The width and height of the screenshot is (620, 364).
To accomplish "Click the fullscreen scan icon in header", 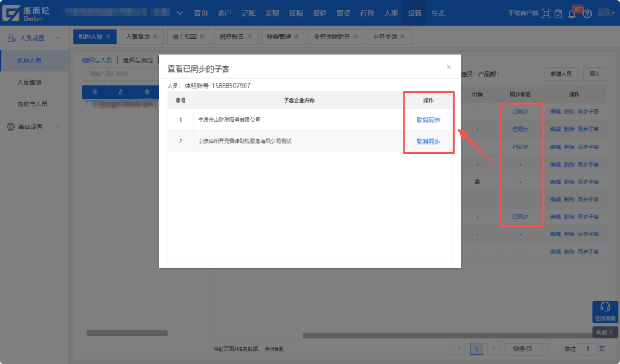I will (546, 14).
